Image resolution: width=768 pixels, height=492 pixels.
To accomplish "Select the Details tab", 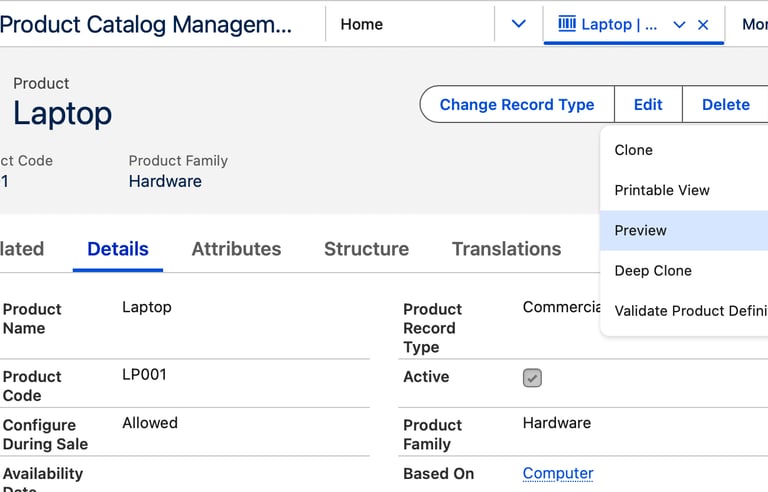I will click(x=118, y=249).
